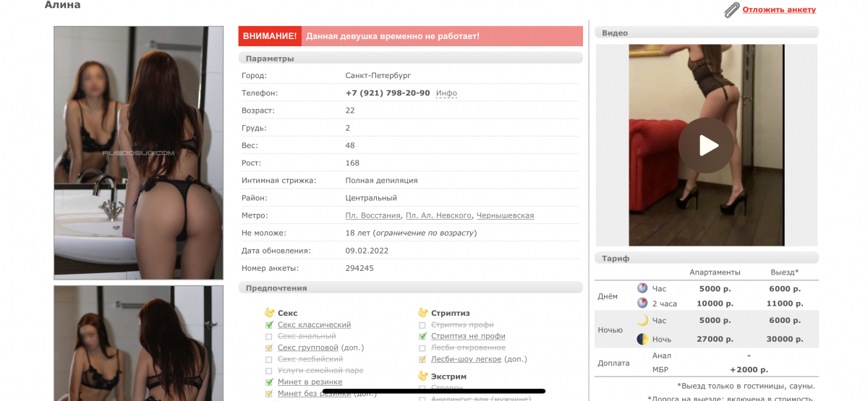Toggle the Стриптиз не профи checkbox
Viewport: 868px width, 401px height.
[x=423, y=337]
